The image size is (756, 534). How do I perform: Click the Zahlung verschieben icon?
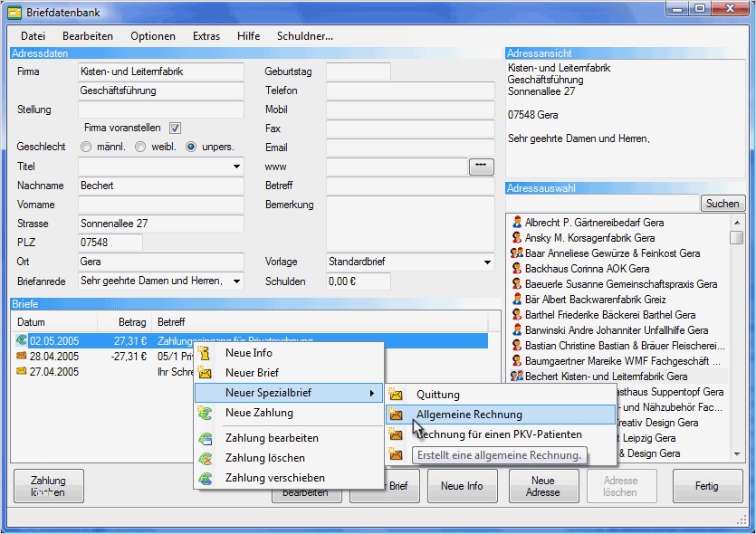coord(205,478)
